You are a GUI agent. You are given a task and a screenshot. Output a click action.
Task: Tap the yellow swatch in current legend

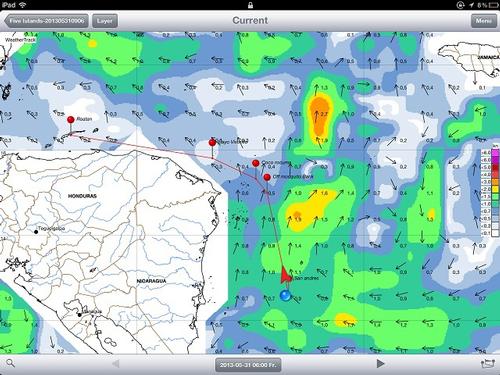[495, 189]
